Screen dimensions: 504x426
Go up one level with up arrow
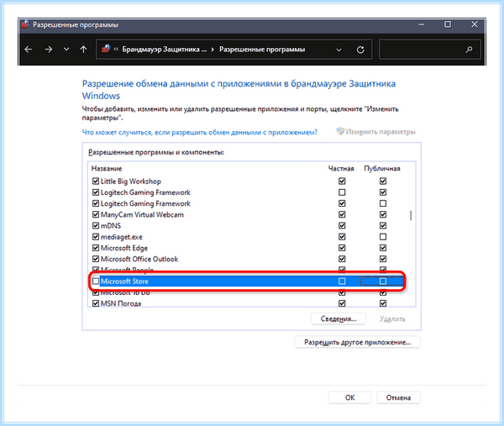click(x=83, y=50)
